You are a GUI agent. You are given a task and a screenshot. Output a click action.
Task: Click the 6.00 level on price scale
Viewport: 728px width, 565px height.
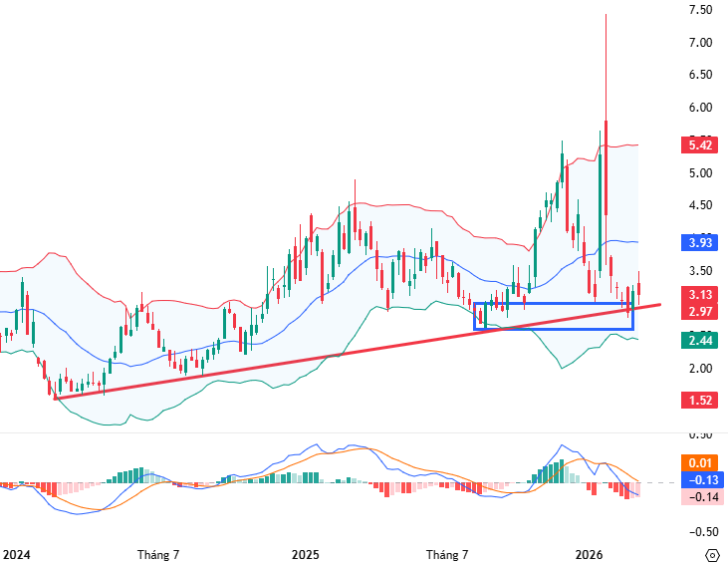tap(698, 108)
